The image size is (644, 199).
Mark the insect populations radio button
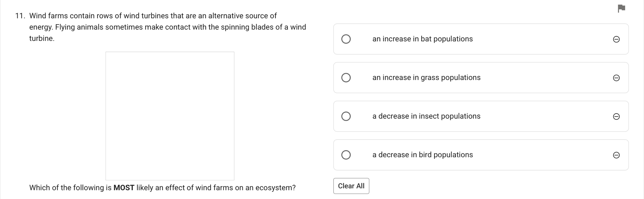346,116
